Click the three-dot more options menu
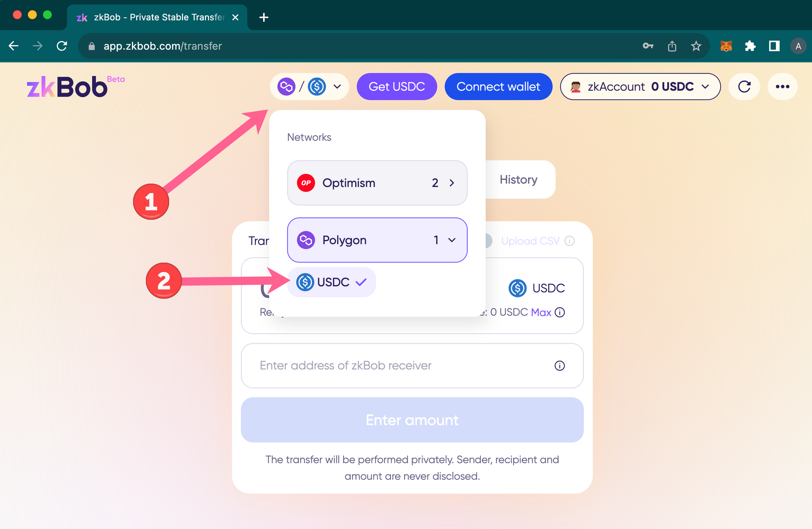The height and width of the screenshot is (529, 812). [782, 87]
